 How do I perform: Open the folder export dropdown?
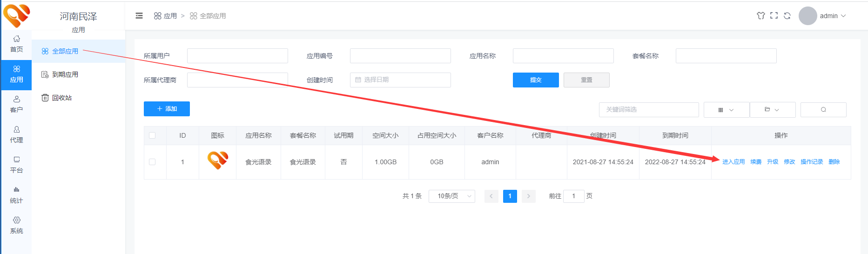(773, 110)
